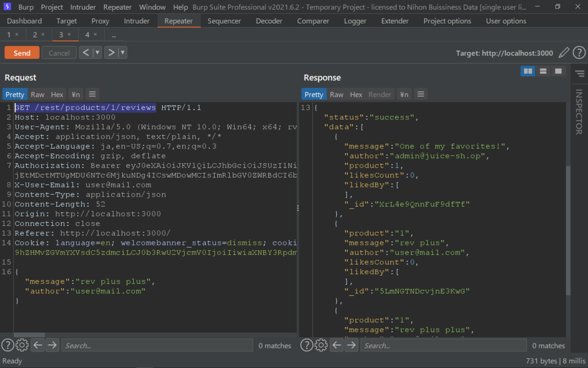Select Repeater request tab 1
Image resolution: width=588 pixels, height=368 pixels.
(x=9, y=34)
